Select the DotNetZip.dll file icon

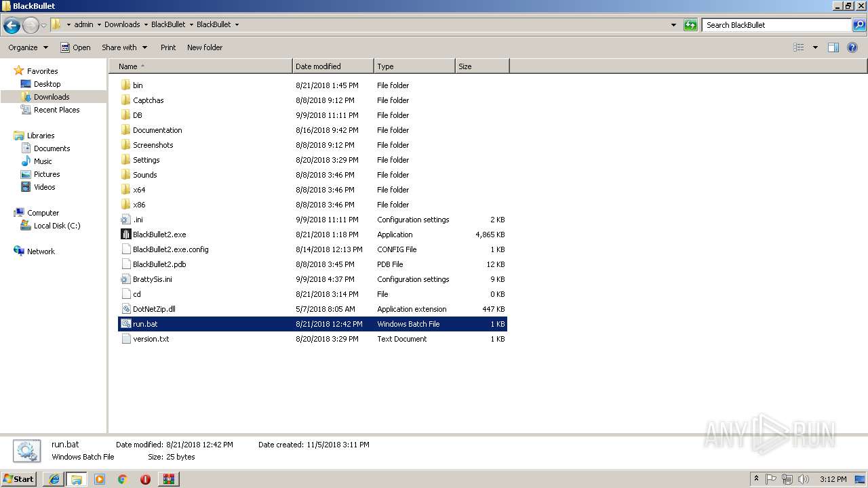125,309
